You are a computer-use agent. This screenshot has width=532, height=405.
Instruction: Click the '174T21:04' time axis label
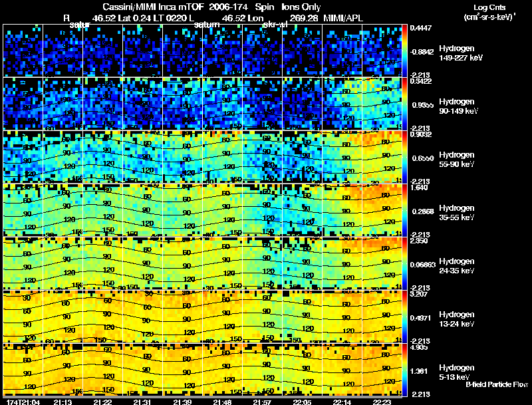[x=23, y=402]
